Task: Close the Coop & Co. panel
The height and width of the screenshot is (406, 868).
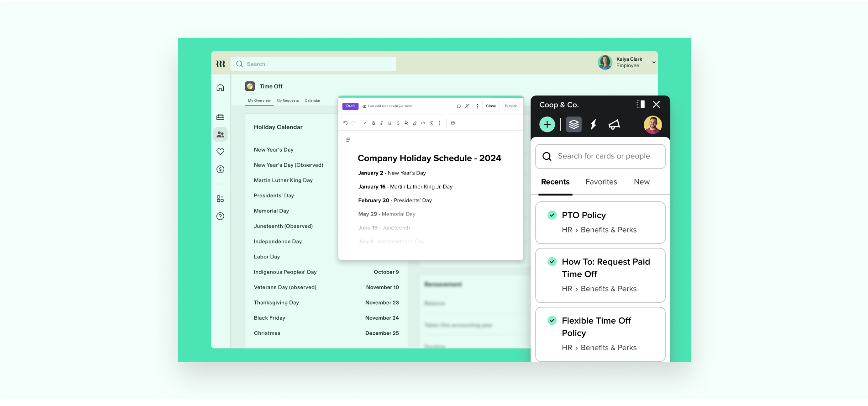Action: 656,104
